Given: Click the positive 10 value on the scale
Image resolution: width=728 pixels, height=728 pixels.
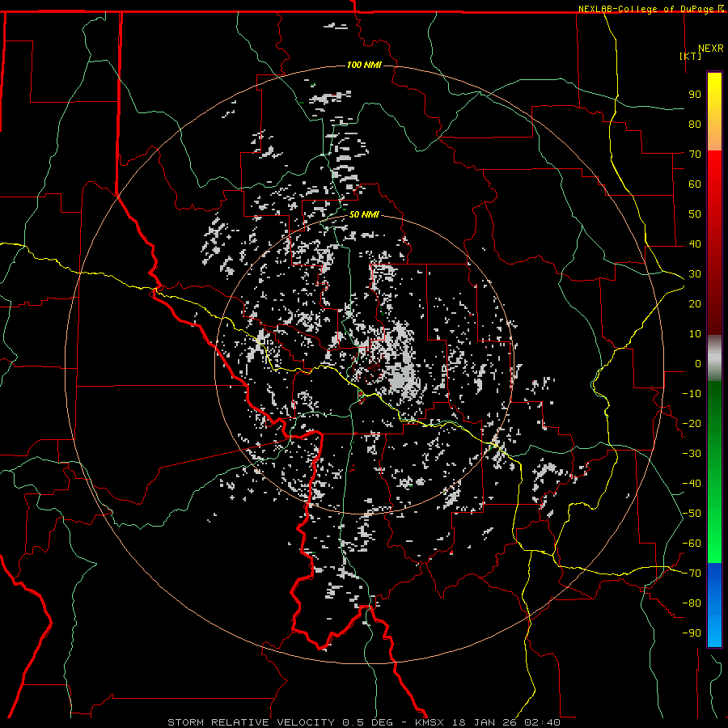Looking at the screenshot, I should (x=695, y=334).
